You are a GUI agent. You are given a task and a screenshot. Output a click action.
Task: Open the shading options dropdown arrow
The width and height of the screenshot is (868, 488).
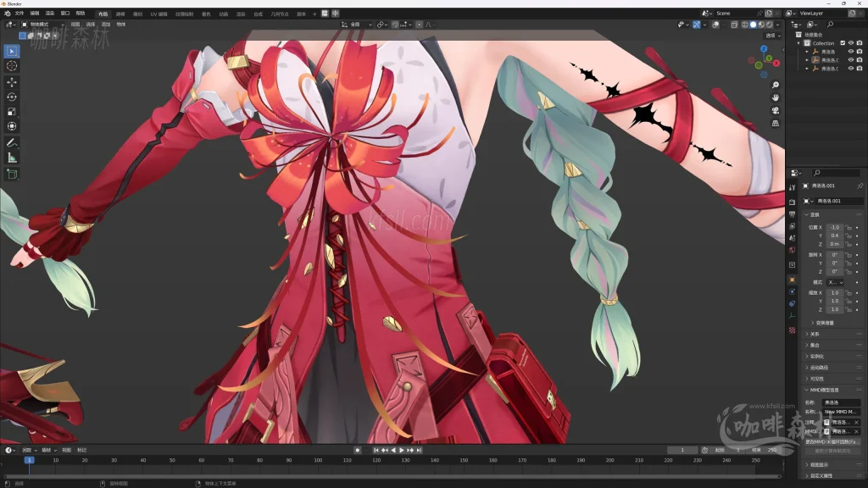click(x=778, y=25)
